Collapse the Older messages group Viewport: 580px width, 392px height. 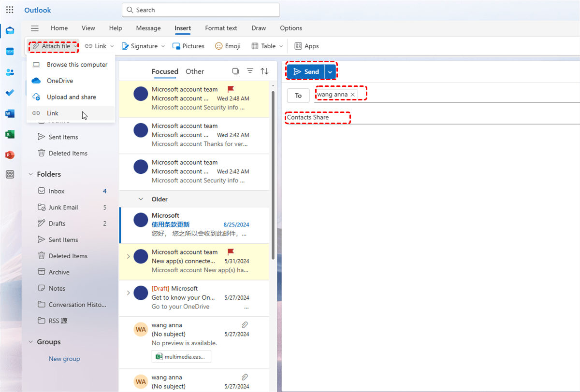coord(141,199)
